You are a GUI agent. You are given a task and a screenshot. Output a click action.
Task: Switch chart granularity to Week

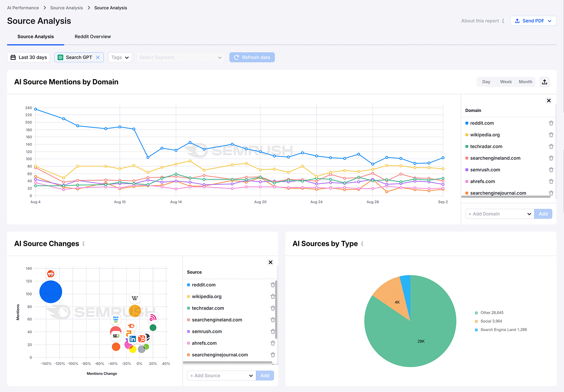point(506,81)
